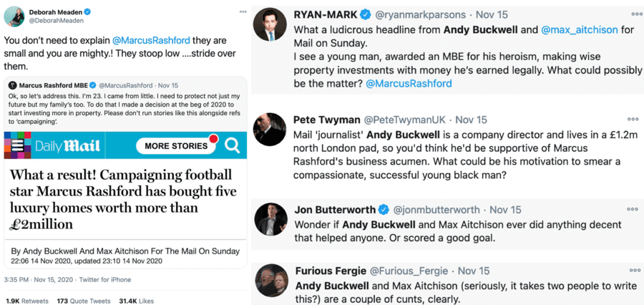Image resolution: width=644 pixels, height=305 pixels.
Task: Open the more options menu on Furious Fergie's tweet
Action: pos(633,270)
